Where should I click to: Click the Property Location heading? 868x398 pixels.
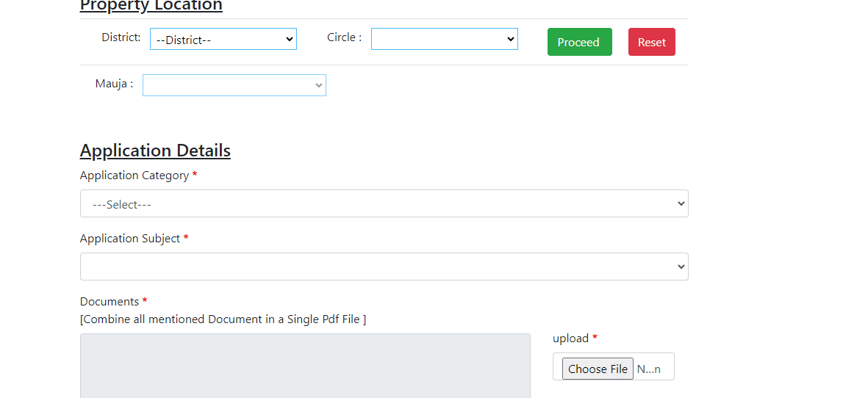(x=151, y=6)
